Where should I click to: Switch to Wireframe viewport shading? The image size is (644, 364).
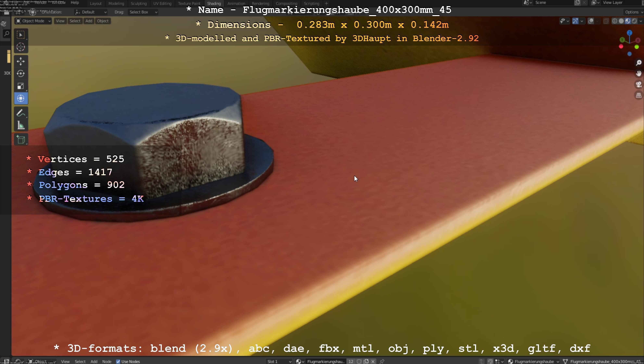click(x=614, y=21)
